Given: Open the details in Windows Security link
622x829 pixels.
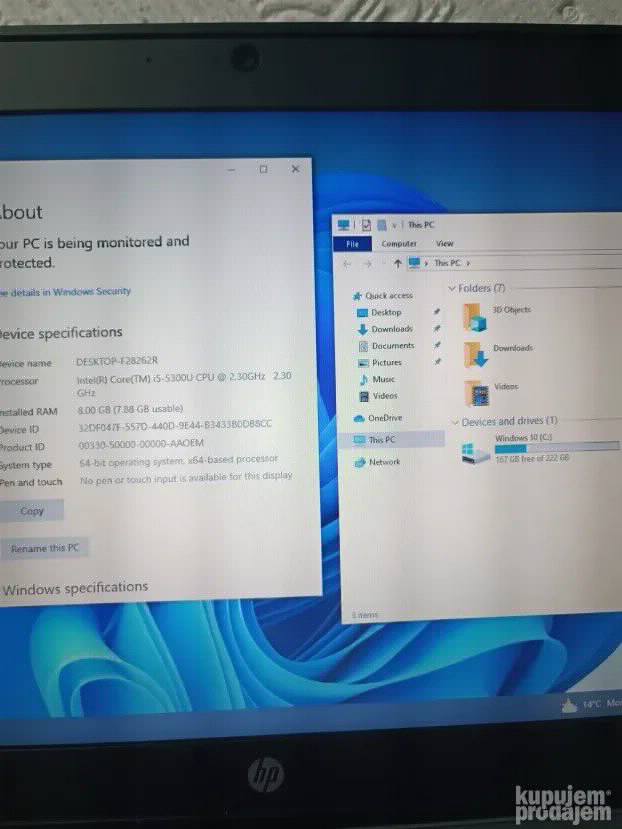Looking at the screenshot, I should click(65, 291).
